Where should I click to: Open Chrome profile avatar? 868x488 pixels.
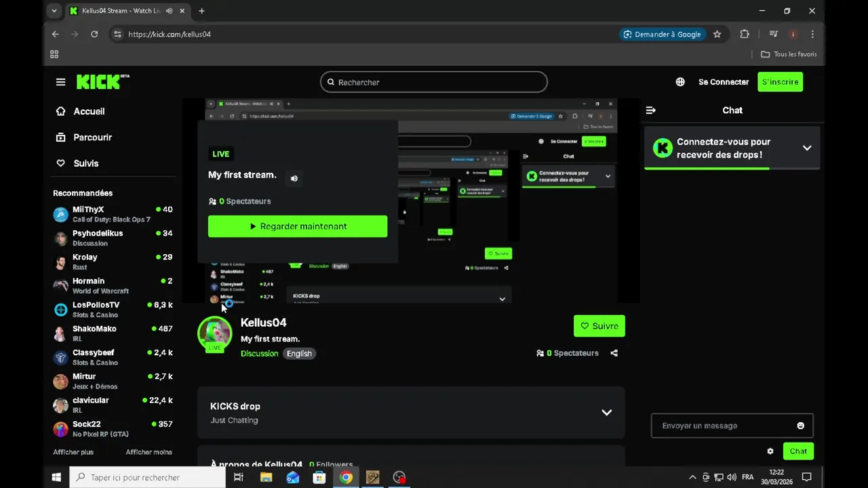point(793,34)
